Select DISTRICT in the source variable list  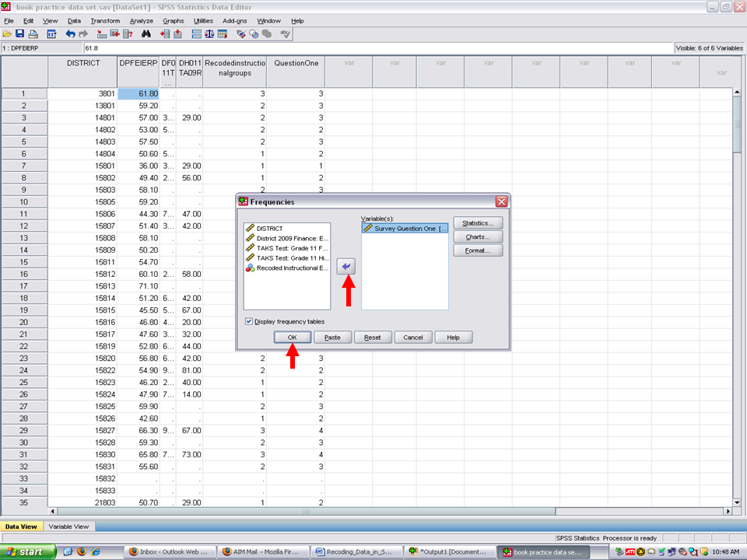click(269, 229)
